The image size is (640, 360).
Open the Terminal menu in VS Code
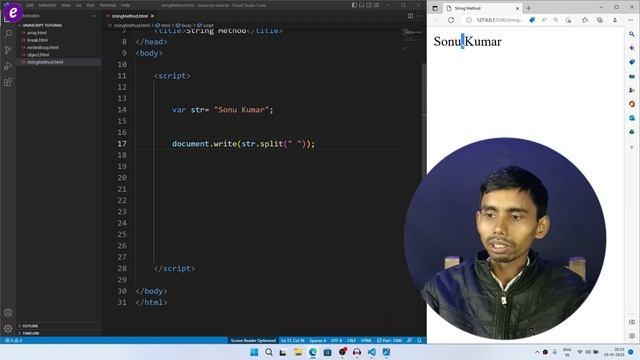(x=108, y=5)
